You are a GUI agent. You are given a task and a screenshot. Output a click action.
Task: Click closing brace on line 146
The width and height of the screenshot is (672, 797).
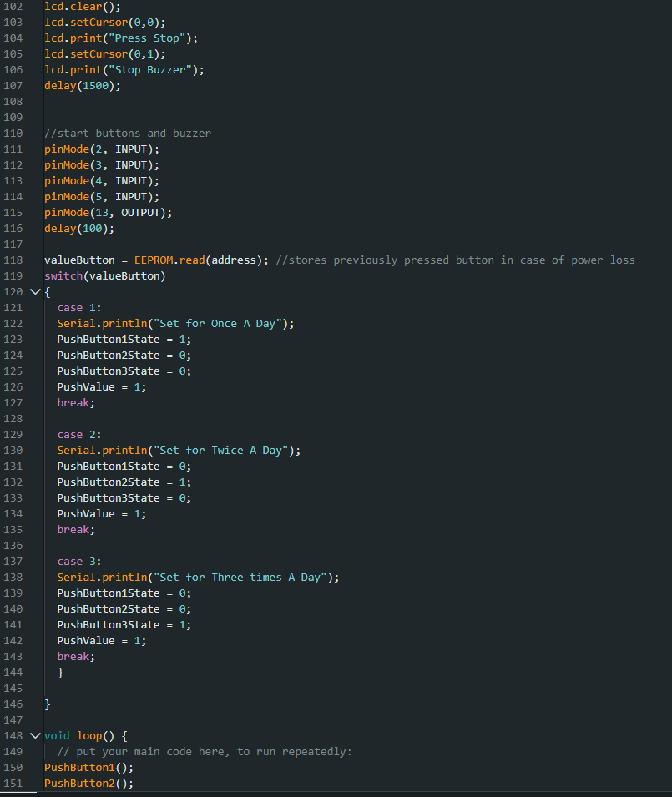pos(48,704)
